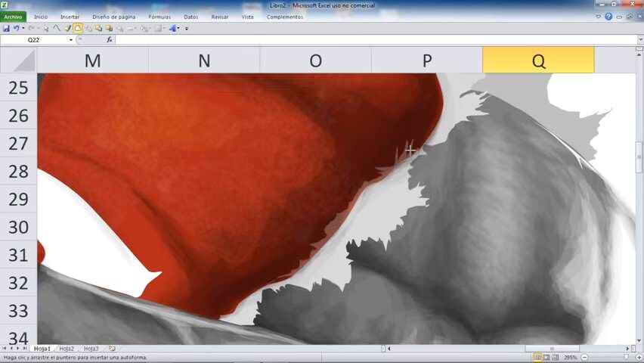Click the Save icon in quick access toolbar
This screenshot has height=363, width=644.
click(x=6, y=29)
